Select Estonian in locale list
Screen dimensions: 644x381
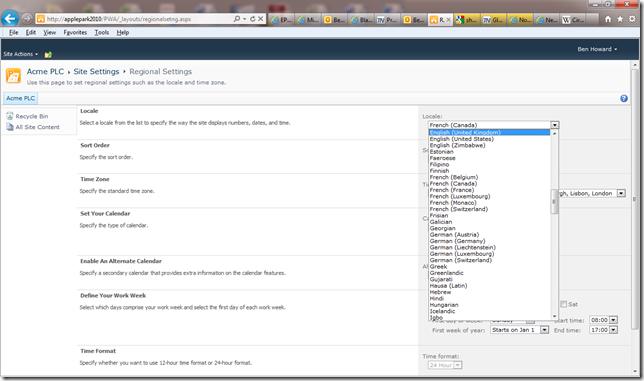pos(489,151)
